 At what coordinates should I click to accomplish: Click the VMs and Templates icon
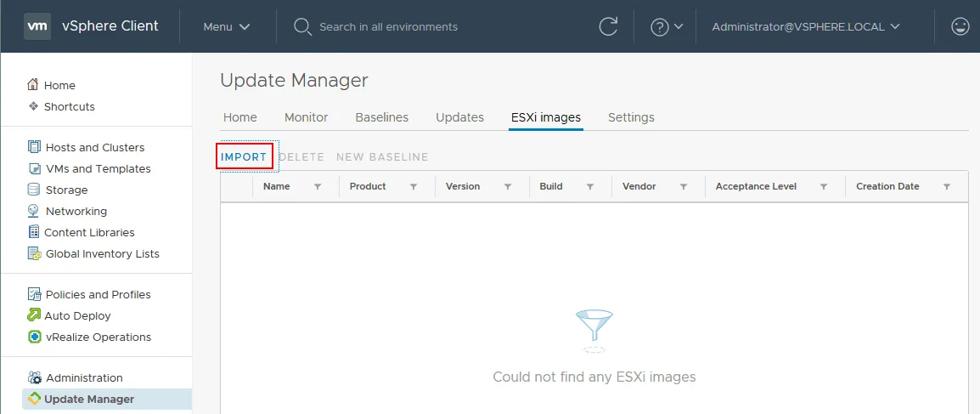click(34, 168)
